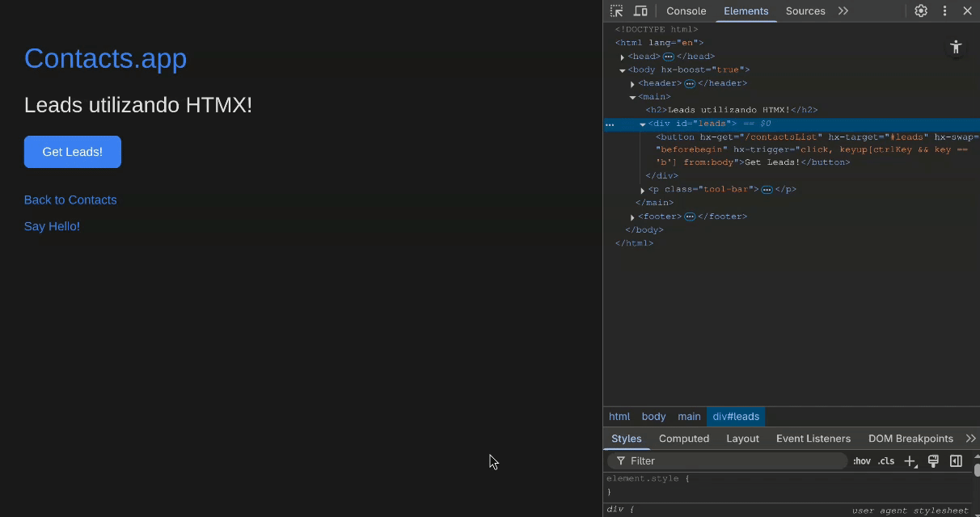This screenshot has width=980, height=517.
Task: Collapse the body element node
Action: click(623, 70)
